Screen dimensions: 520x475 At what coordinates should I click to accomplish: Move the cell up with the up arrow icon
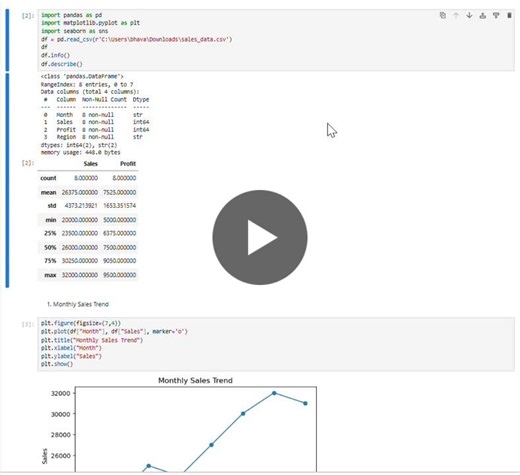point(456,15)
